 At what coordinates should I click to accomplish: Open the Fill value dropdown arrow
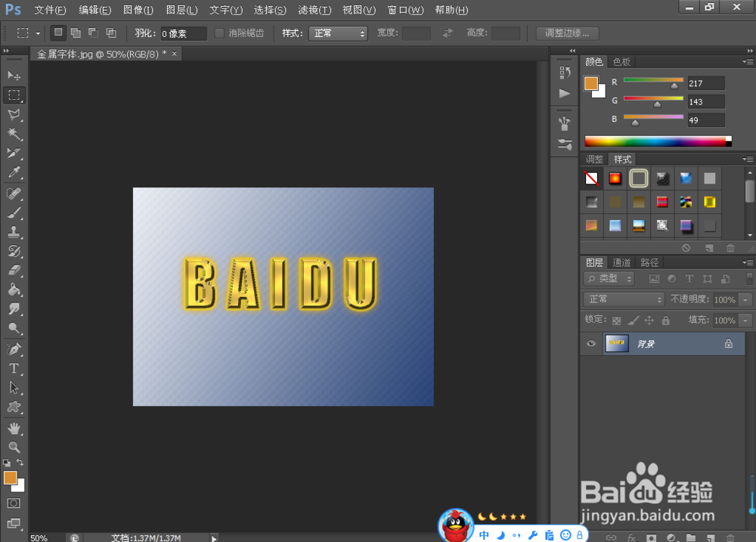click(x=746, y=321)
